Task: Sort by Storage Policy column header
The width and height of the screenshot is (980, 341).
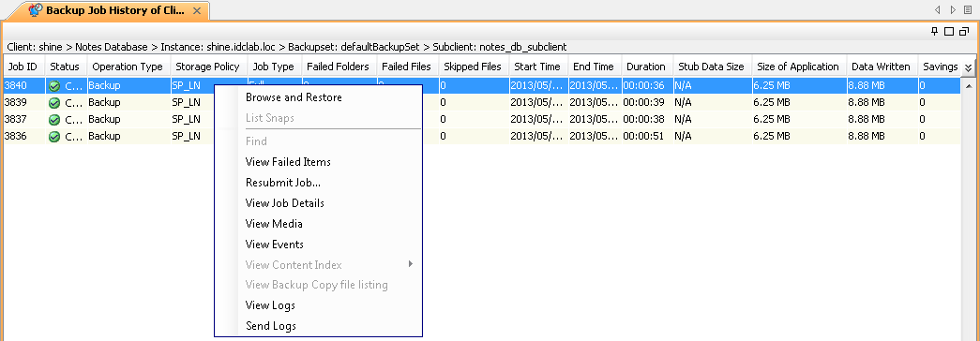Action: click(207, 67)
